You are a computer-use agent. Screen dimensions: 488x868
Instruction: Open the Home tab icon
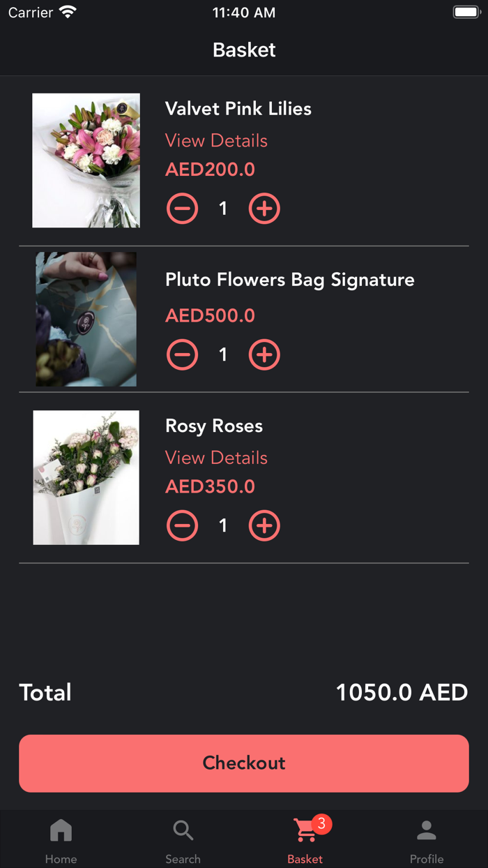(61, 831)
